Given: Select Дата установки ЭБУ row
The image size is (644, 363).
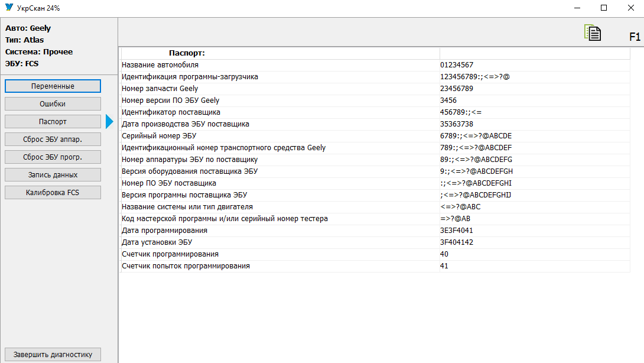Looking at the screenshot, I should tap(375, 242).
